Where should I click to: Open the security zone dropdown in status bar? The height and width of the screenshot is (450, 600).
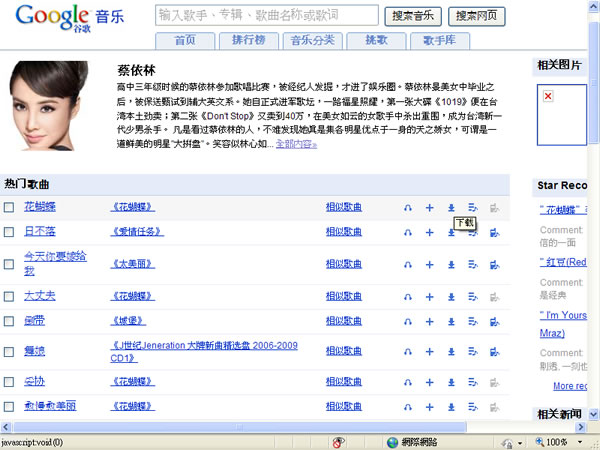[520, 441]
